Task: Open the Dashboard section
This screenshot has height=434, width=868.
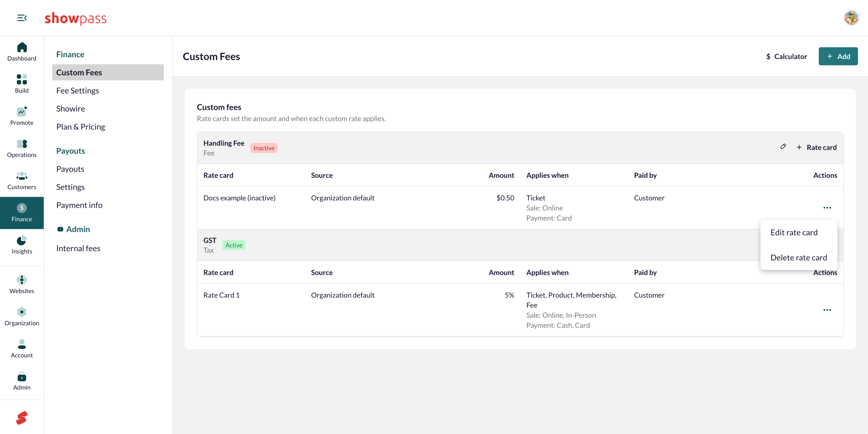Action: click(x=22, y=52)
